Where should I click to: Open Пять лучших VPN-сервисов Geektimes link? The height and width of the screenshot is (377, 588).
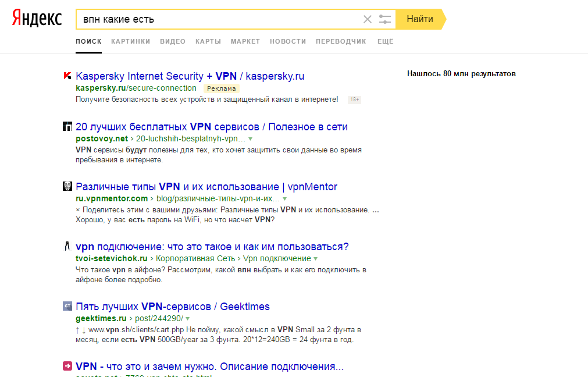(173, 307)
